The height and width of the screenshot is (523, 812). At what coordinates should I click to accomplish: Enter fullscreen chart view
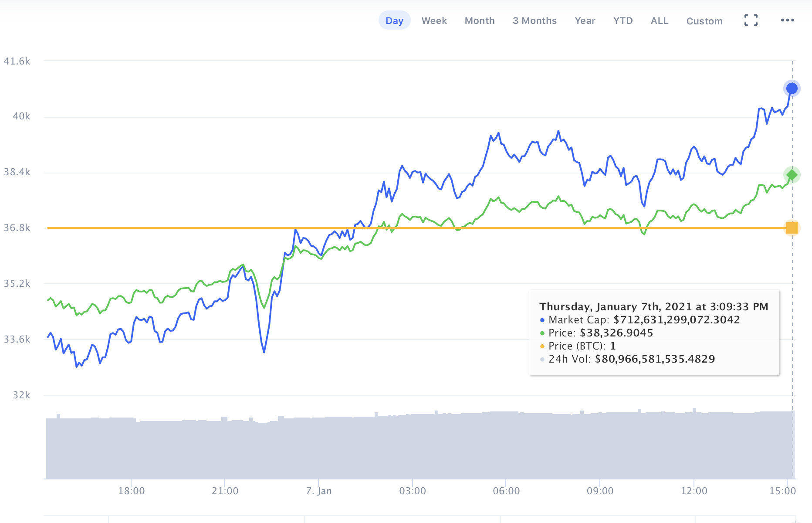751,20
